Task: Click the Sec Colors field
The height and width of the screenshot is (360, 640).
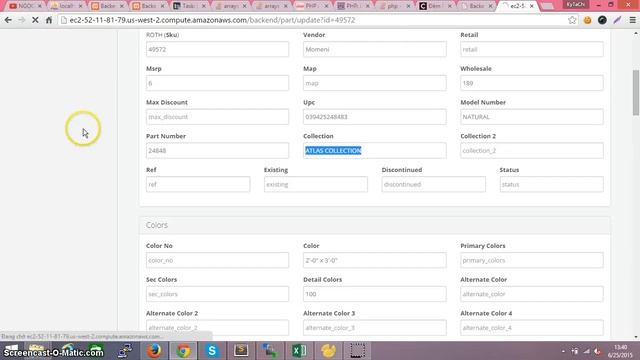Action: click(217, 294)
